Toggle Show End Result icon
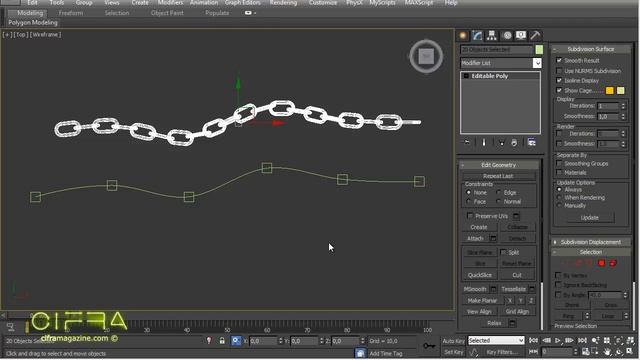Image resolution: width=640 pixels, height=360 pixels. point(484,142)
